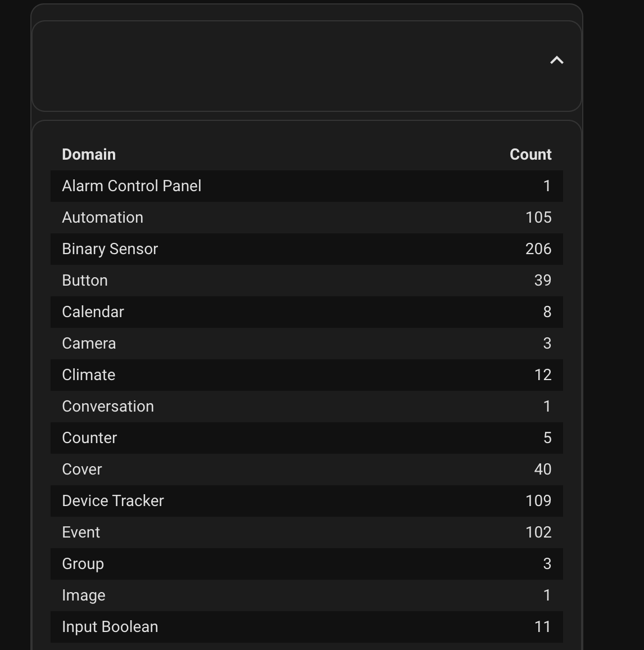Click the Device Tracker count 109

point(538,501)
